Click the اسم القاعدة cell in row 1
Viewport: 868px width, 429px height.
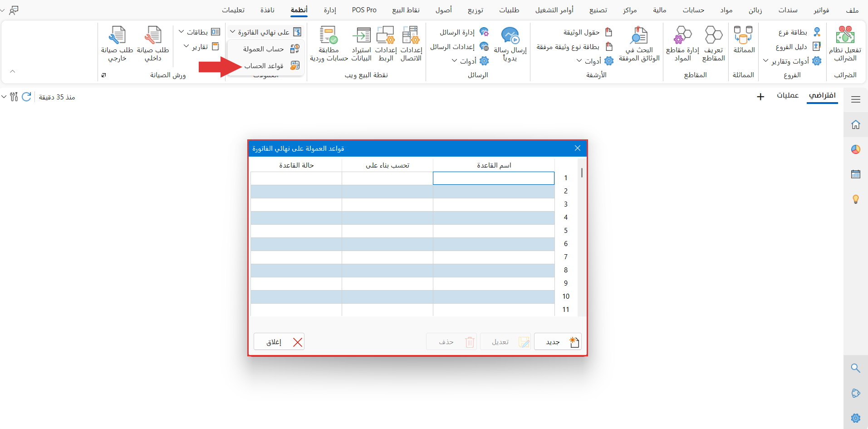[494, 178]
